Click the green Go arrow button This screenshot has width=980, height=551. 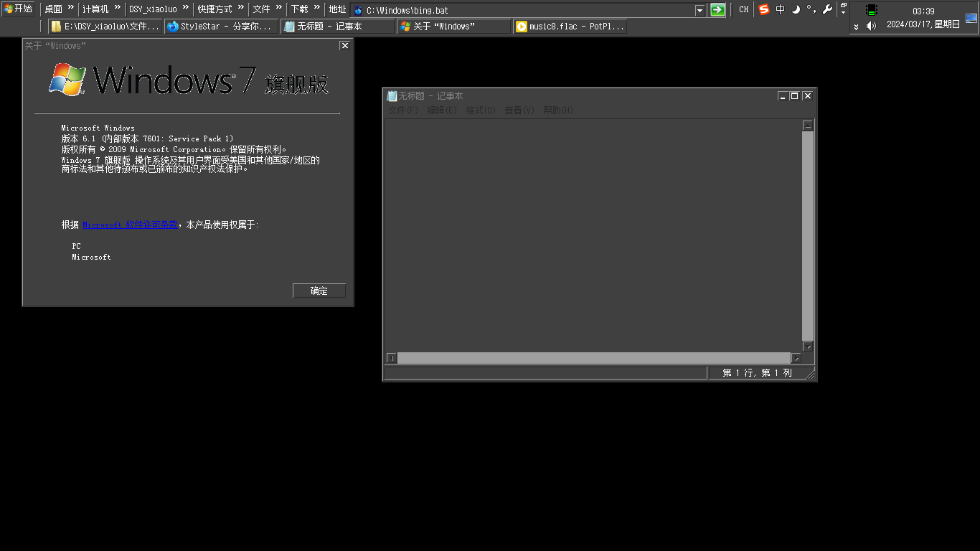pyautogui.click(x=717, y=10)
